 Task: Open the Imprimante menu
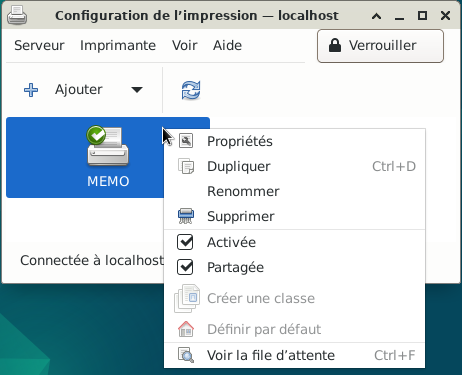(x=118, y=45)
